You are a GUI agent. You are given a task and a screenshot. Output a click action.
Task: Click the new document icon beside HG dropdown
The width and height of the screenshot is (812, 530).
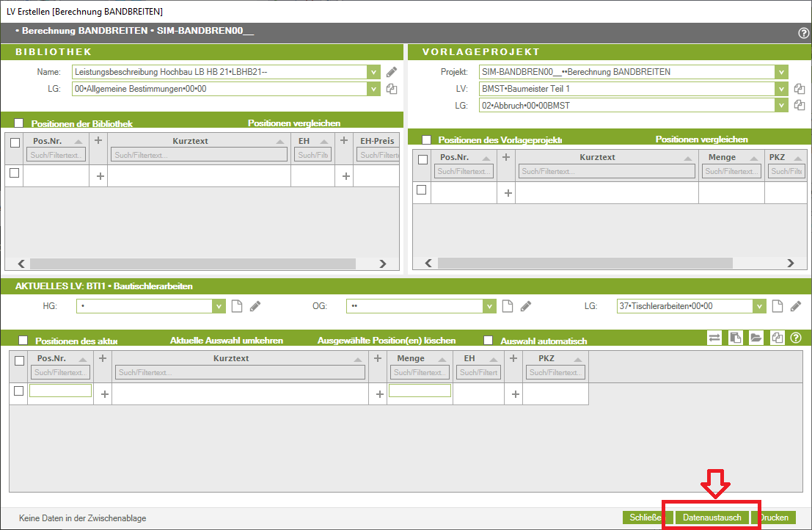[236, 306]
